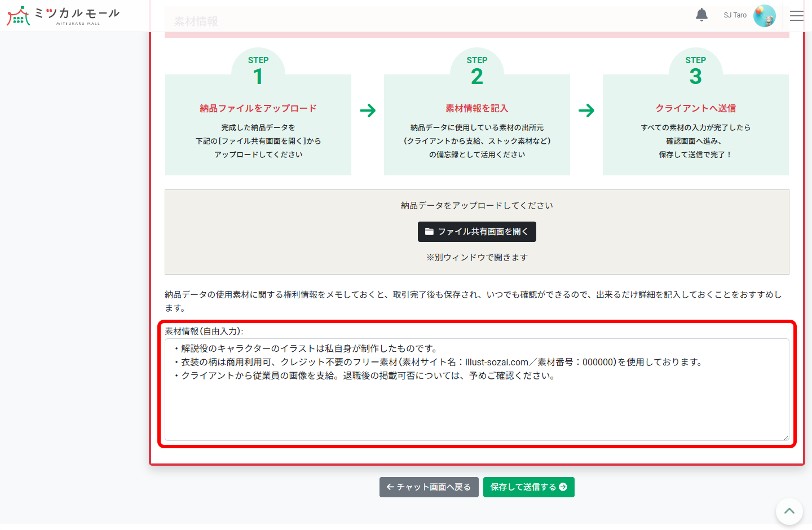Click the circular arrow icon in 保存して送信する
812x530 pixels.
coord(562,487)
